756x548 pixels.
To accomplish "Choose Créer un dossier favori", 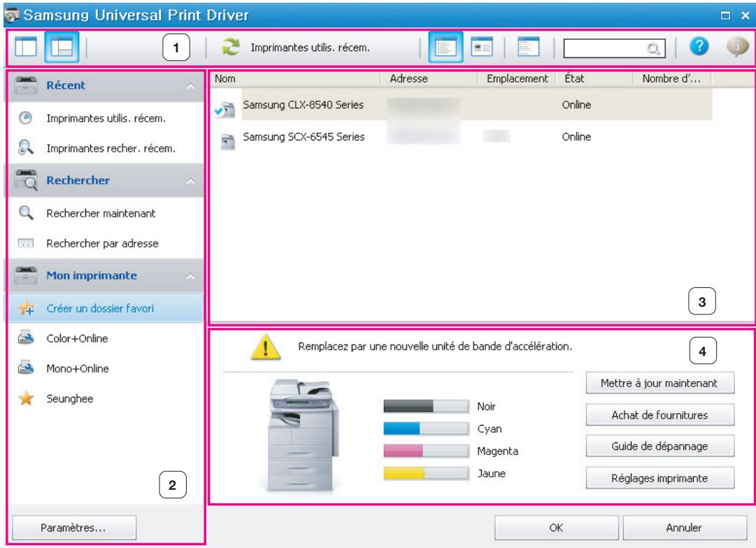I will [x=105, y=308].
